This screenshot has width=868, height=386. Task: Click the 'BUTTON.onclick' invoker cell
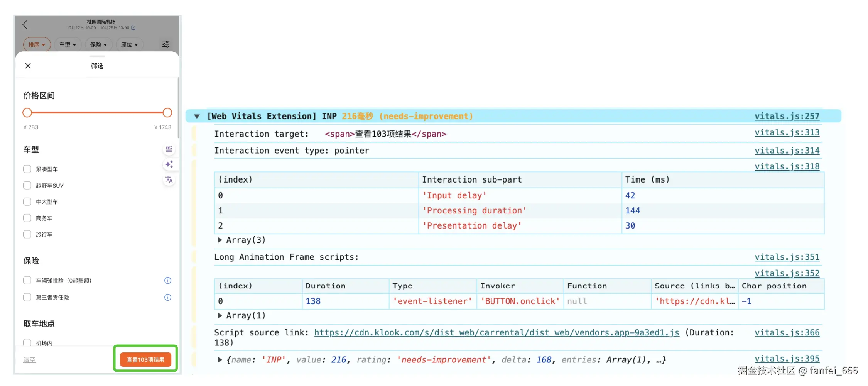[x=520, y=301]
